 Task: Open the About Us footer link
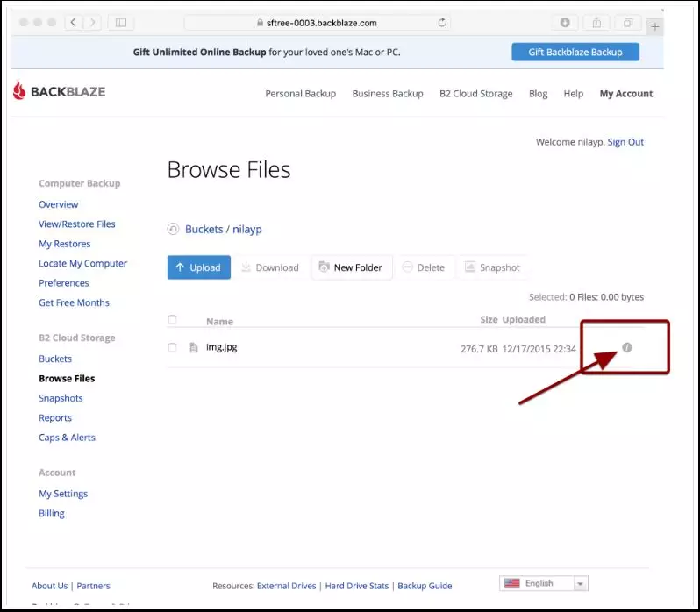click(49, 586)
